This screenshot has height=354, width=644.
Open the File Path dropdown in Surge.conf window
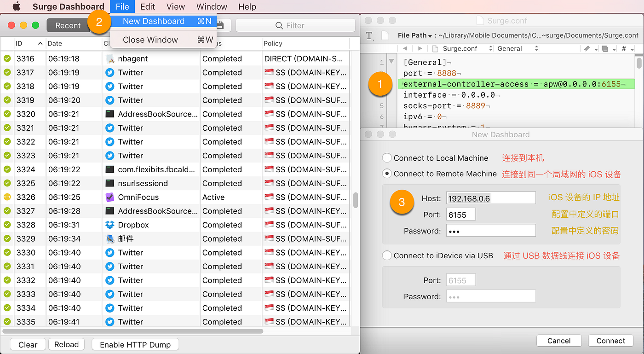(415, 35)
